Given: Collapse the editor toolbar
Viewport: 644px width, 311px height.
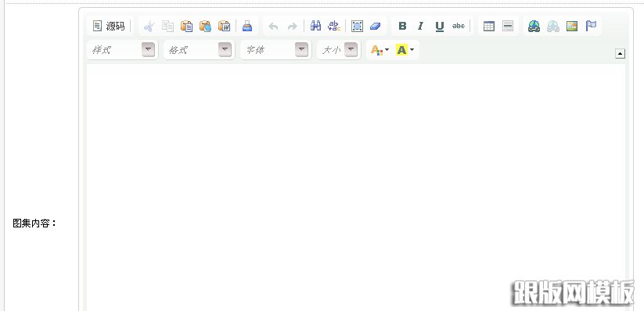Looking at the screenshot, I should pyautogui.click(x=620, y=54).
